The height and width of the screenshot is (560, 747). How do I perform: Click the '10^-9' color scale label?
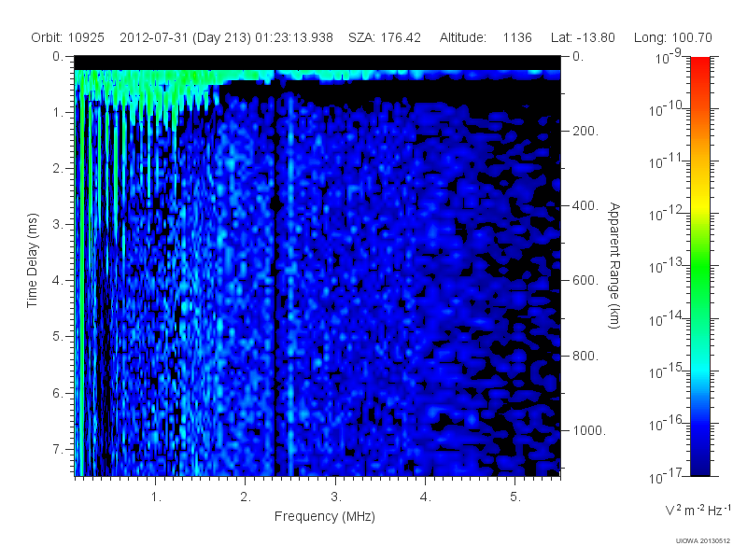(669, 58)
